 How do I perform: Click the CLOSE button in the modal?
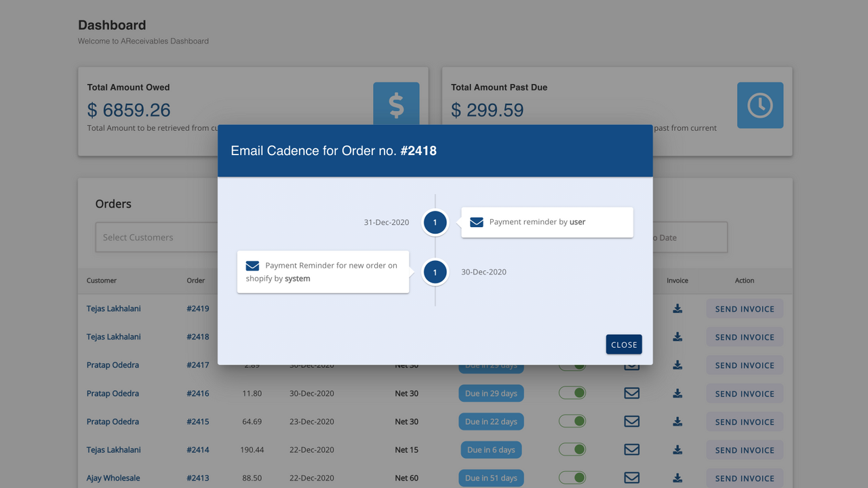(623, 344)
